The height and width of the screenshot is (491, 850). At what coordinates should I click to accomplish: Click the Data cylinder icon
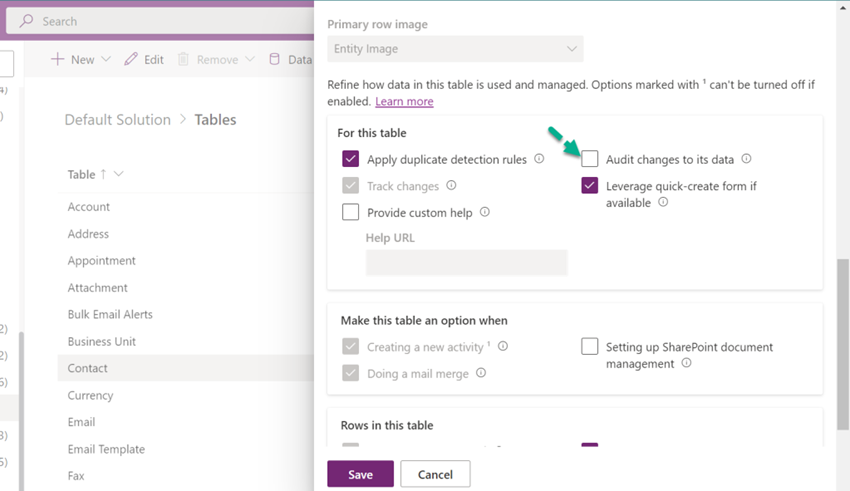click(275, 59)
